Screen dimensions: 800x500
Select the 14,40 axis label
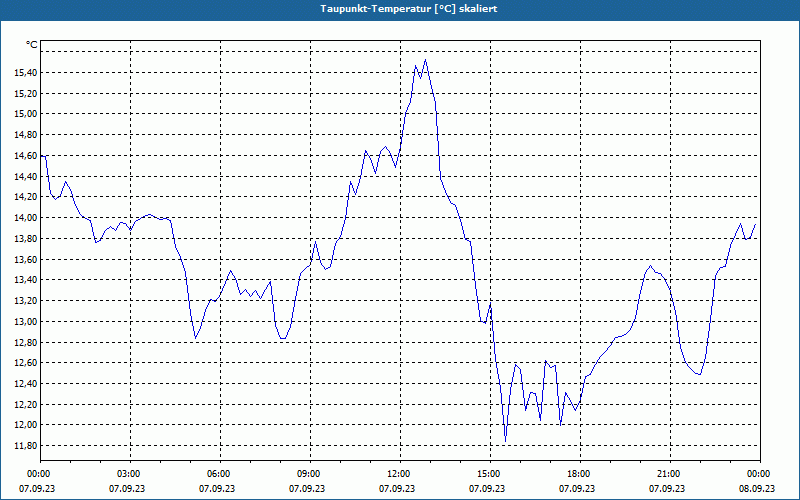(x=26, y=177)
